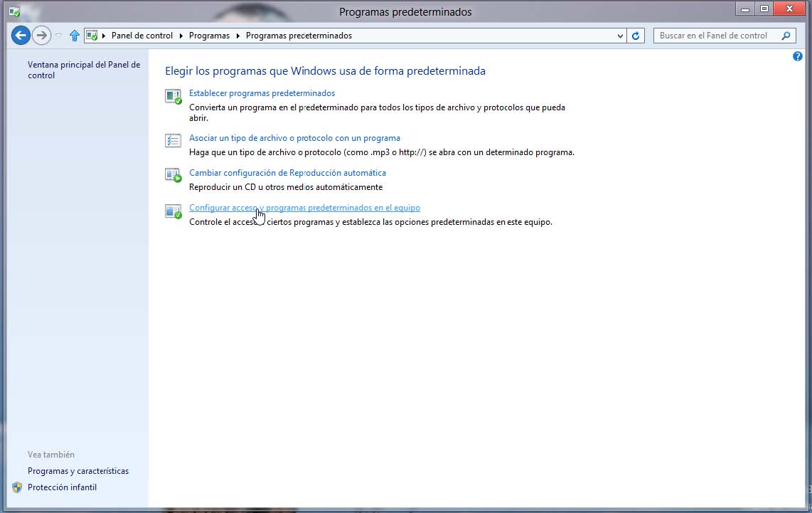The width and height of the screenshot is (812, 513).
Task: Select 'Programas' breadcrumb
Action: coord(209,36)
